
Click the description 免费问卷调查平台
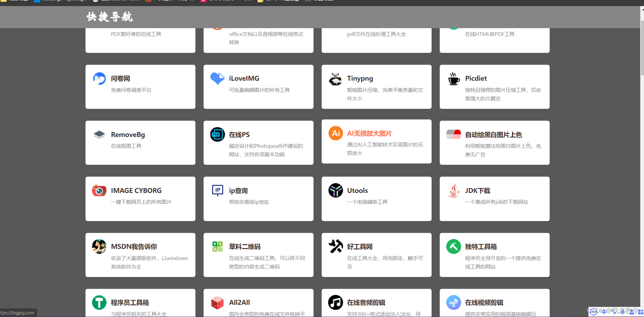point(131,90)
